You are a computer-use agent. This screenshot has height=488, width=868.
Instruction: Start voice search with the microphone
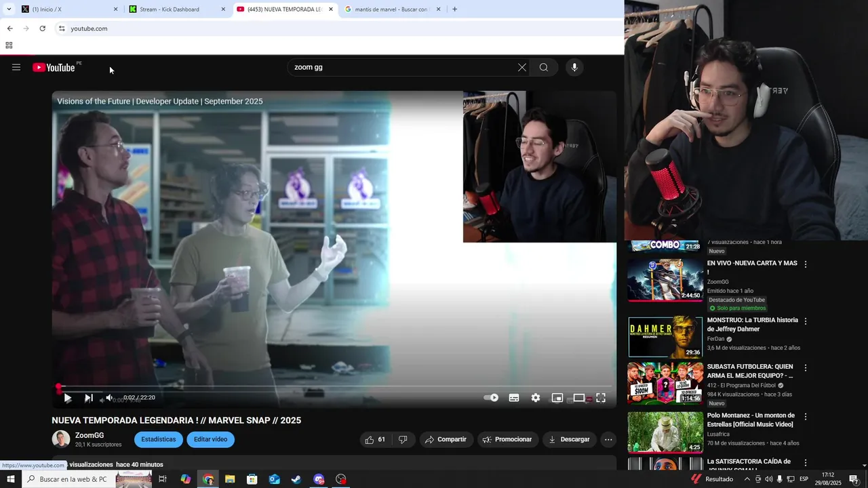pos(574,67)
